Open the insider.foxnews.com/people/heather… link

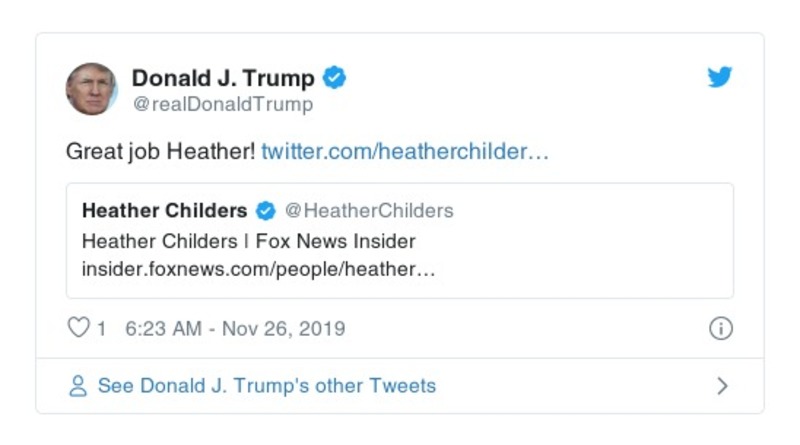point(258,270)
